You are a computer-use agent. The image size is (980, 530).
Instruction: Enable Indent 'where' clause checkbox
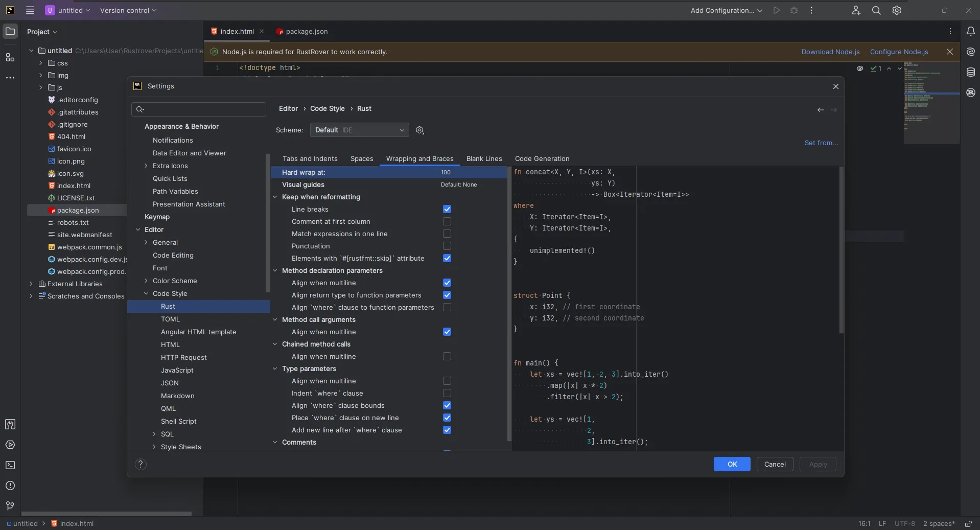447,393
